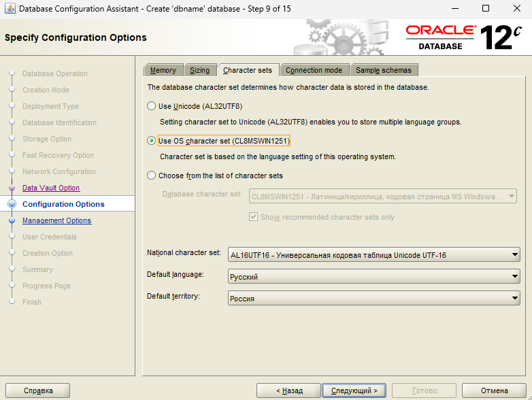Click the OS language setting description text
This screenshot has height=400, width=532.
(278, 156)
